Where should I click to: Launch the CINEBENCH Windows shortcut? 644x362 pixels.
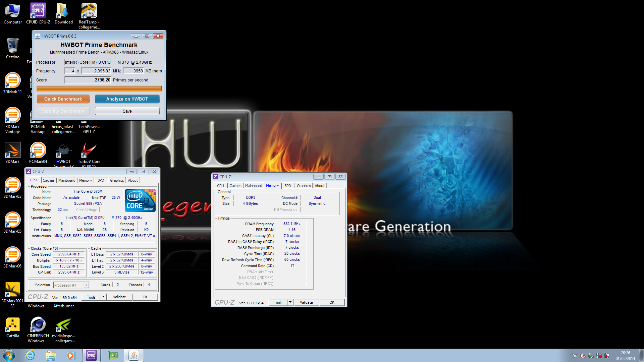point(38,330)
